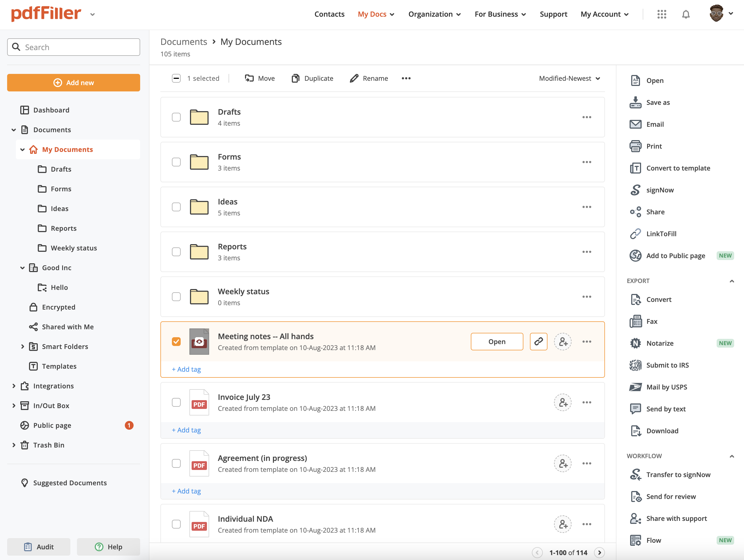Open the Modified-Newest sort dropdown

point(569,78)
